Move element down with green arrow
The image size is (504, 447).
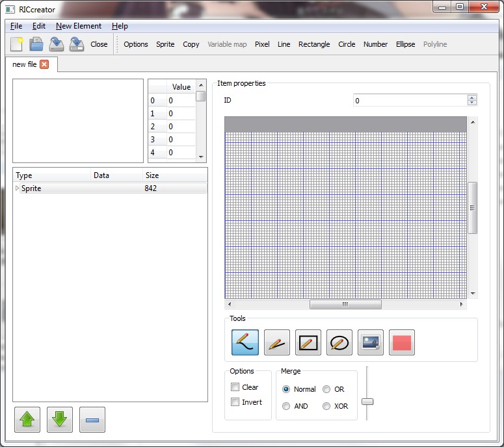(x=59, y=420)
